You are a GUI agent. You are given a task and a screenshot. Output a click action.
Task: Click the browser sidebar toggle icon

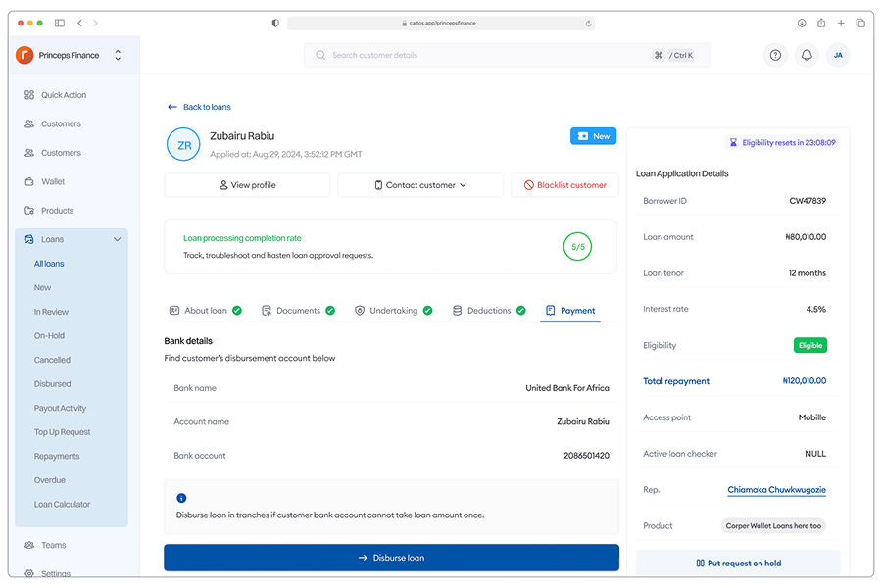[x=60, y=23]
